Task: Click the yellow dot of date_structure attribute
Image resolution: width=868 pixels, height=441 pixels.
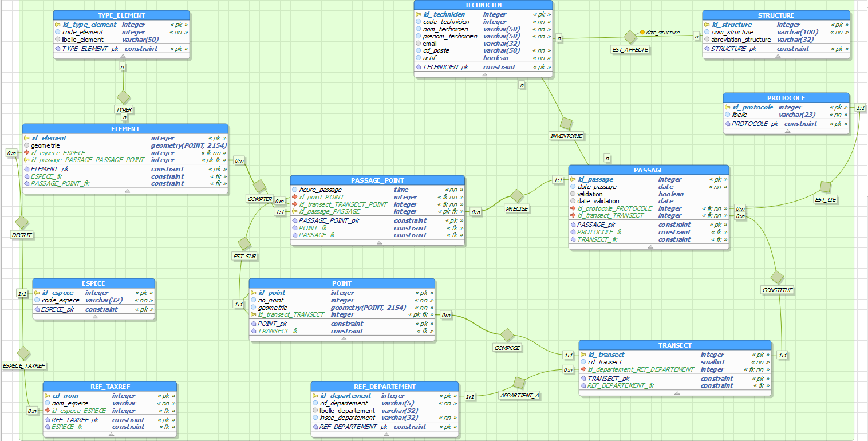Action: pos(642,32)
